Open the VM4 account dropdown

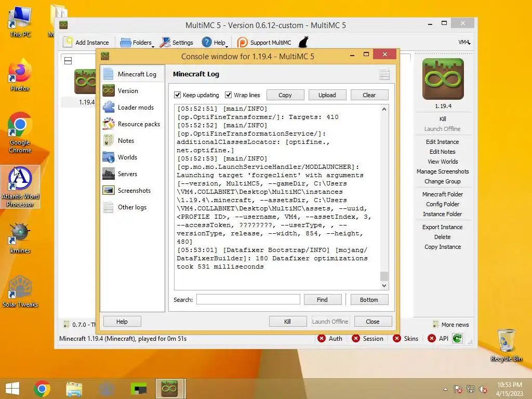[464, 43]
